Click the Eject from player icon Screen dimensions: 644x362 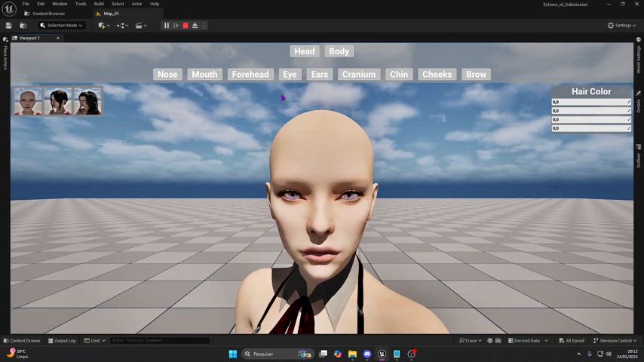point(195,26)
